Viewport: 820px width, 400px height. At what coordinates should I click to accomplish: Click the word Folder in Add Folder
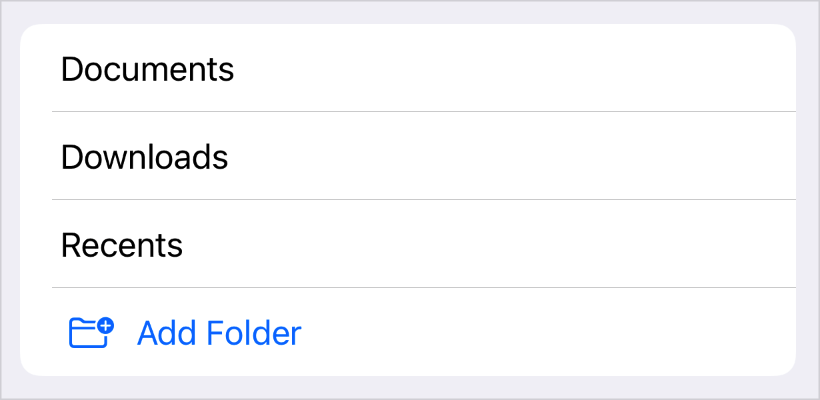[254, 333]
